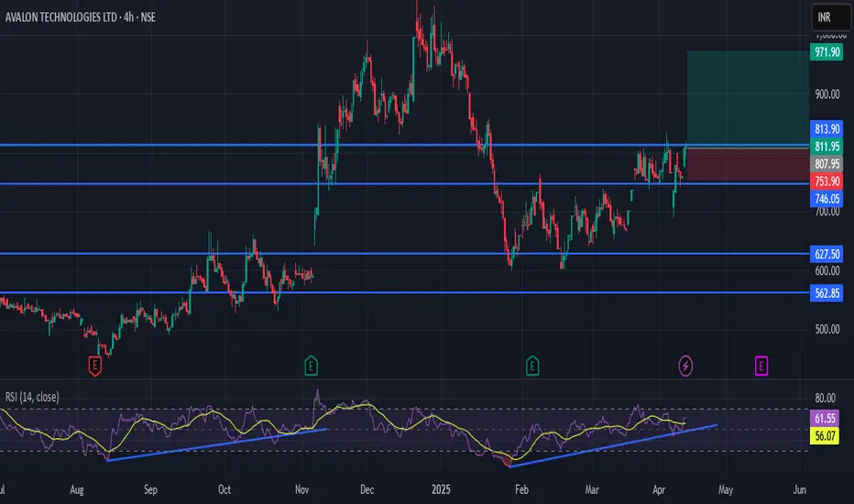Click the Aug label on time axis

pyautogui.click(x=77, y=490)
